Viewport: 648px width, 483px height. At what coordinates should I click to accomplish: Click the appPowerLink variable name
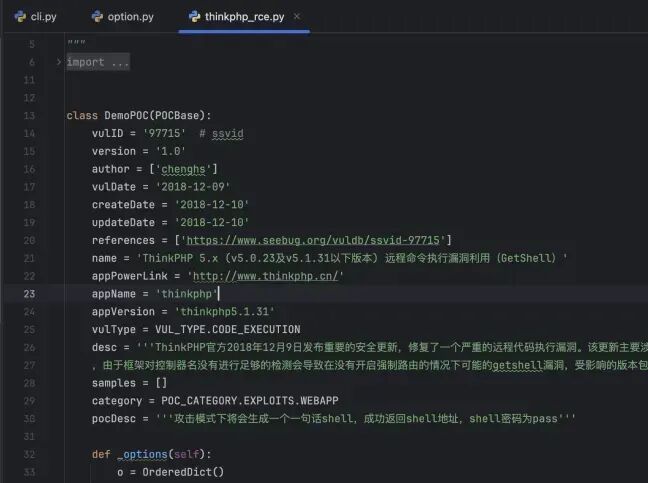[x=130, y=276]
